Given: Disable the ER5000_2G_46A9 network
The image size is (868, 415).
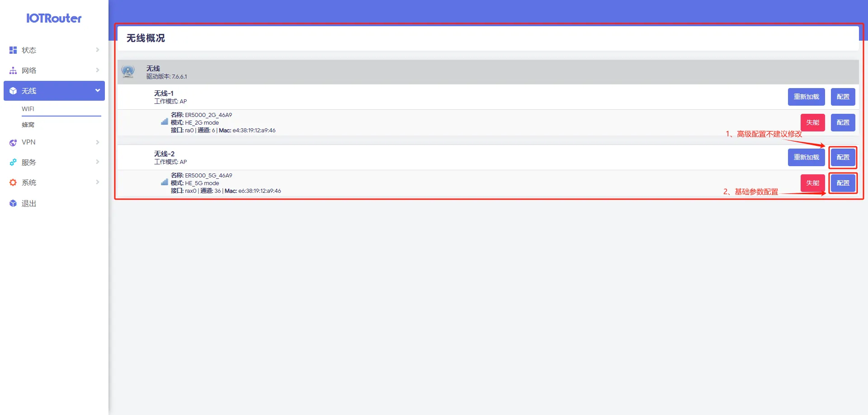Looking at the screenshot, I should (812, 122).
